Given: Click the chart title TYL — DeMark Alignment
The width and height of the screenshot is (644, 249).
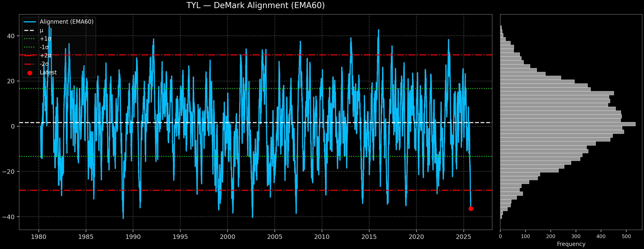Looking at the screenshot, I should point(255,5).
